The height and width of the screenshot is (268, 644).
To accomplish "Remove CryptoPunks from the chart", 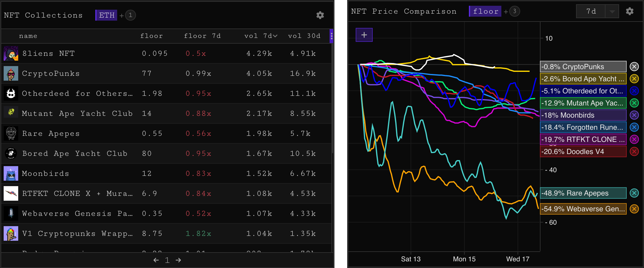I will 634,67.
